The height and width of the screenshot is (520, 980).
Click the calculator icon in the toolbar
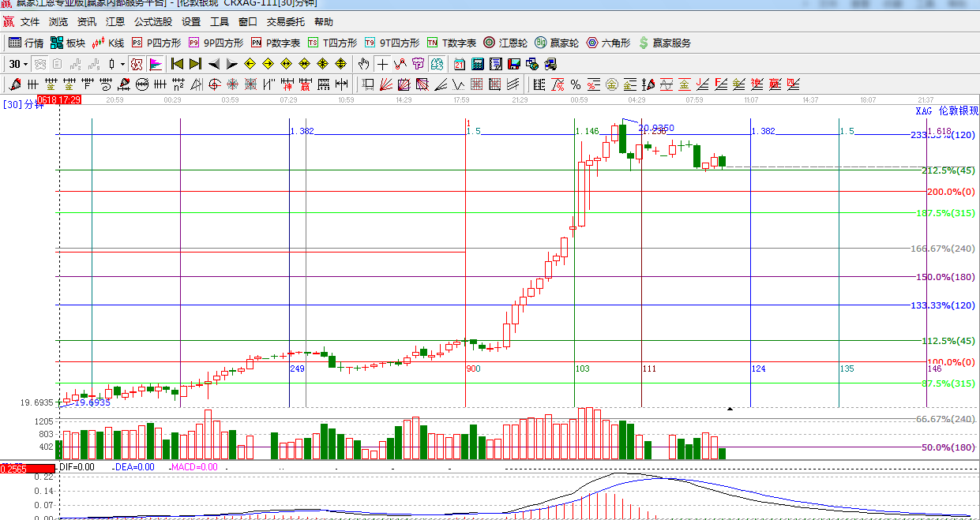pyautogui.click(x=478, y=64)
